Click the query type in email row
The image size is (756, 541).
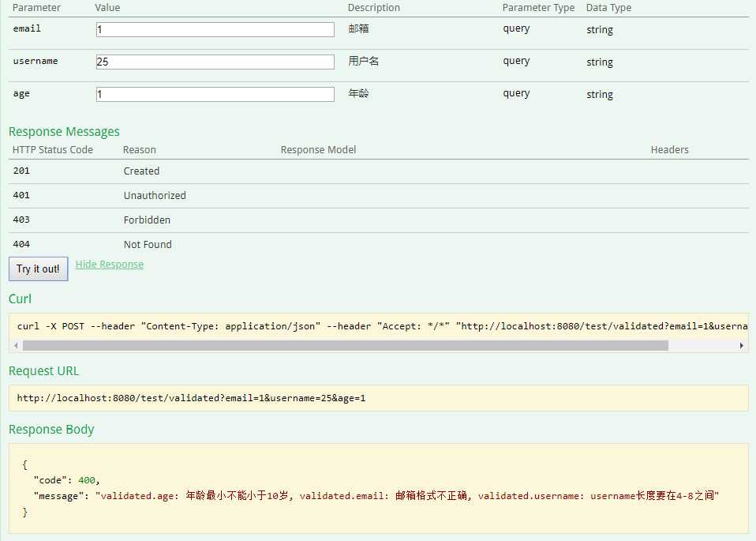tap(516, 28)
